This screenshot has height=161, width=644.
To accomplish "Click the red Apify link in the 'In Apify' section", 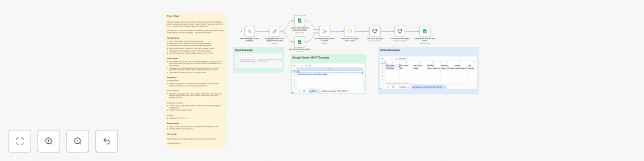I will [185, 118].
